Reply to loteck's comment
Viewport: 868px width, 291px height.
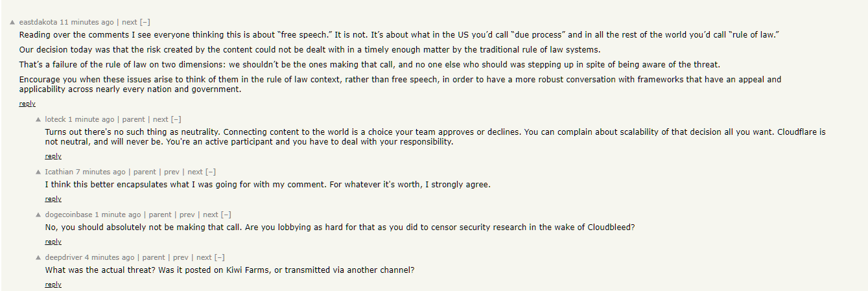tap(53, 156)
